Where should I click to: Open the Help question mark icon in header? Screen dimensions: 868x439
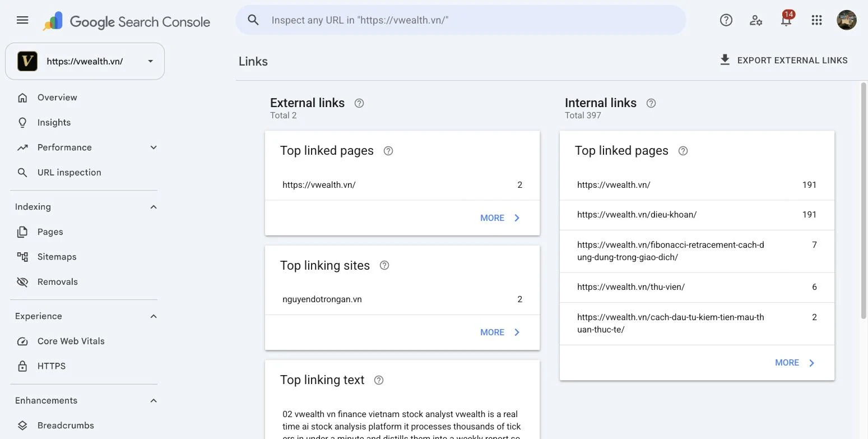[726, 20]
